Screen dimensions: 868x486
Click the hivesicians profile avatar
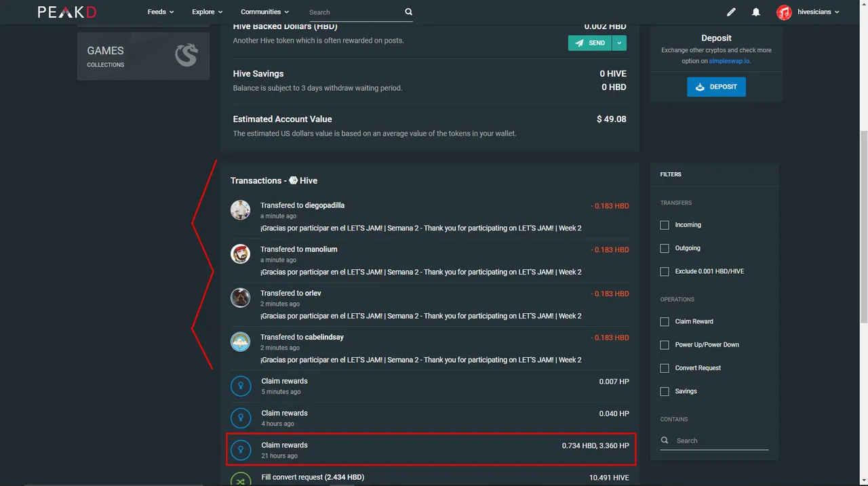pyautogui.click(x=784, y=12)
